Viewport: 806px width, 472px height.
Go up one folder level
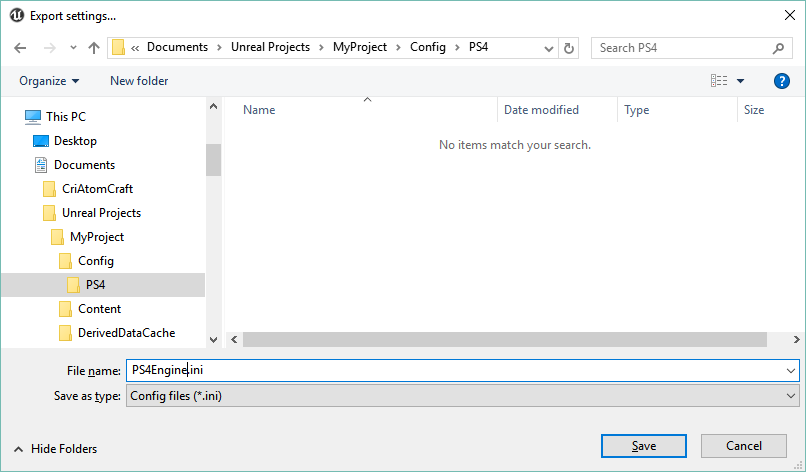coord(94,48)
